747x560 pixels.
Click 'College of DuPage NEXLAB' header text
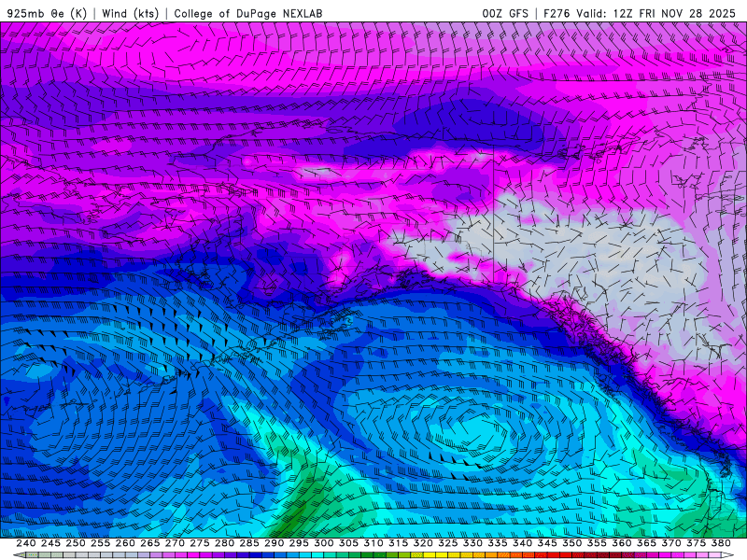tap(248, 13)
